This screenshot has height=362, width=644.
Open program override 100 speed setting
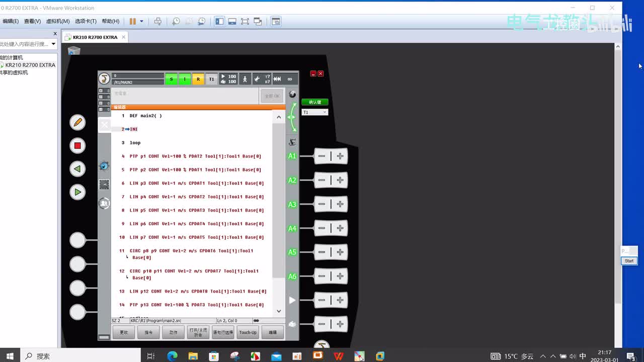click(x=228, y=79)
